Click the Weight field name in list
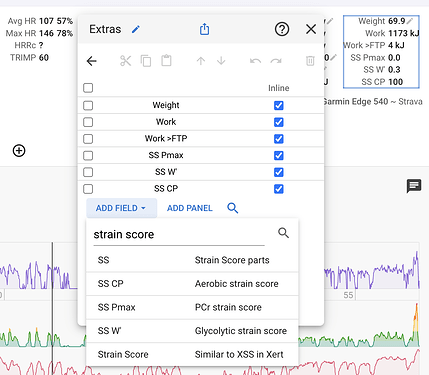This screenshot has height=375, width=429. [166, 105]
